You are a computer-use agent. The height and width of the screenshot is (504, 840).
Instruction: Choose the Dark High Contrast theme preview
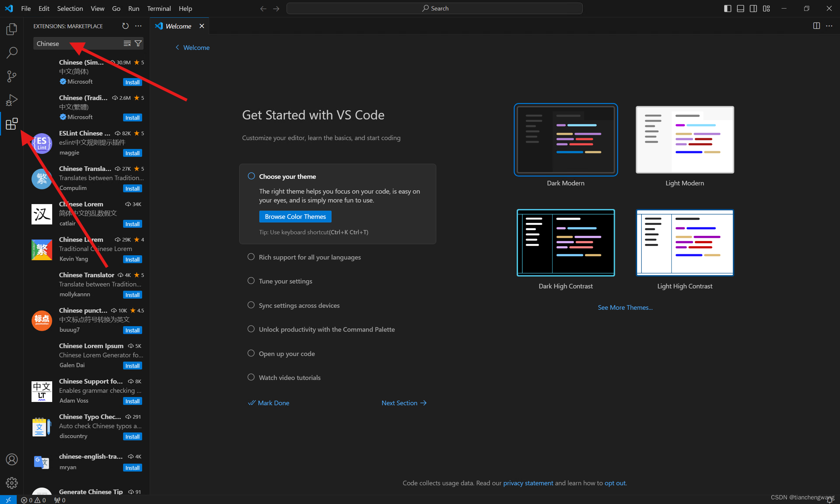click(x=566, y=242)
